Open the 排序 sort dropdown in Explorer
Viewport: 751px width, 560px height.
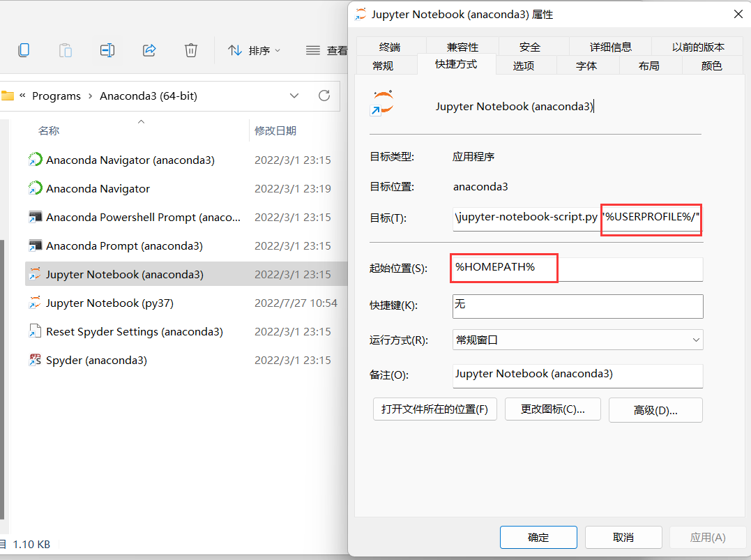254,50
